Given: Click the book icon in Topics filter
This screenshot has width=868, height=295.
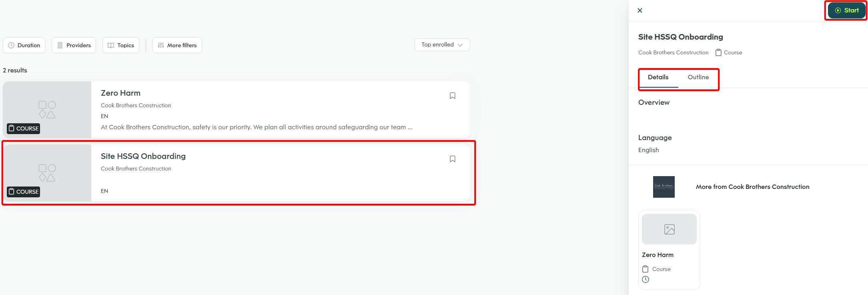Looking at the screenshot, I should tap(111, 45).
